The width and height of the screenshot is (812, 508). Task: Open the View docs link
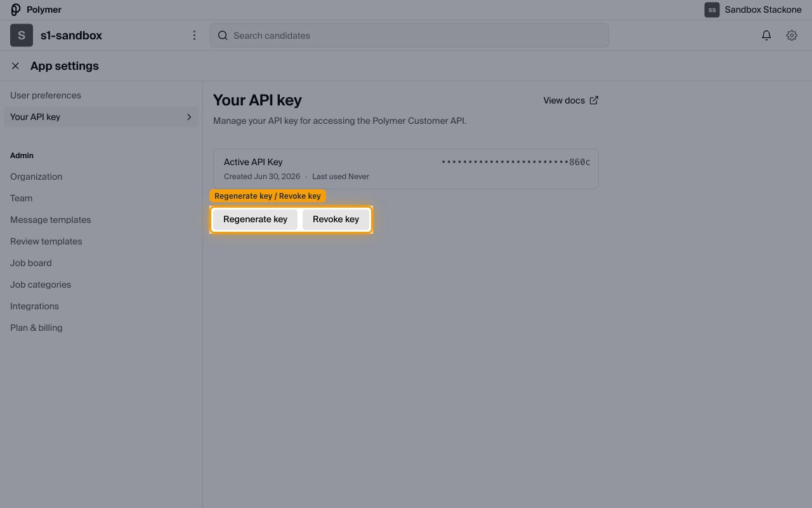[571, 100]
